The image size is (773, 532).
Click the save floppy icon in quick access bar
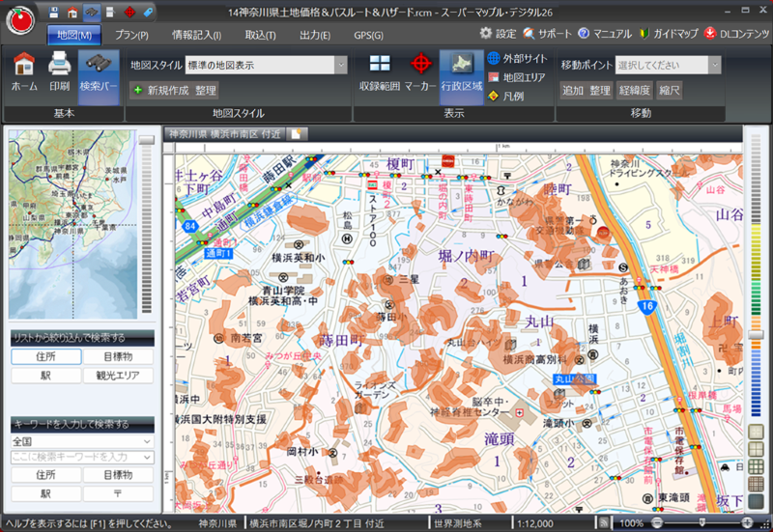coord(54,13)
